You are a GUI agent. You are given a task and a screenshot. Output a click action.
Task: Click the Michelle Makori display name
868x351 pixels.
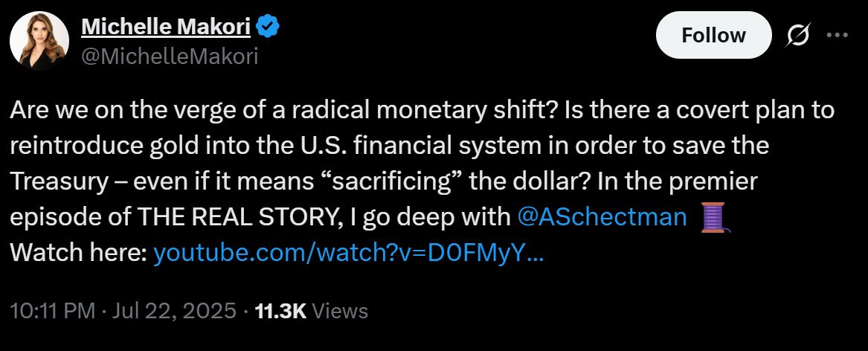(166, 28)
